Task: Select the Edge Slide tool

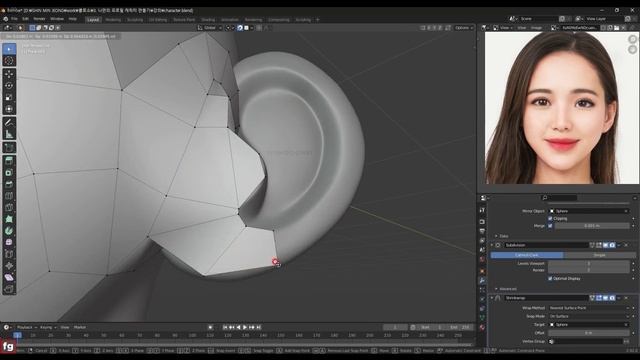Action: pos(9,254)
